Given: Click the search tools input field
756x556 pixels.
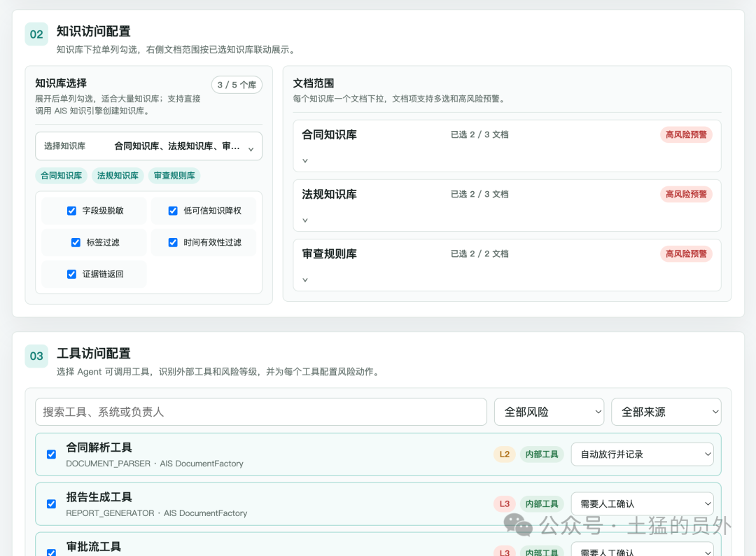Looking at the screenshot, I should [x=261, y=412].
